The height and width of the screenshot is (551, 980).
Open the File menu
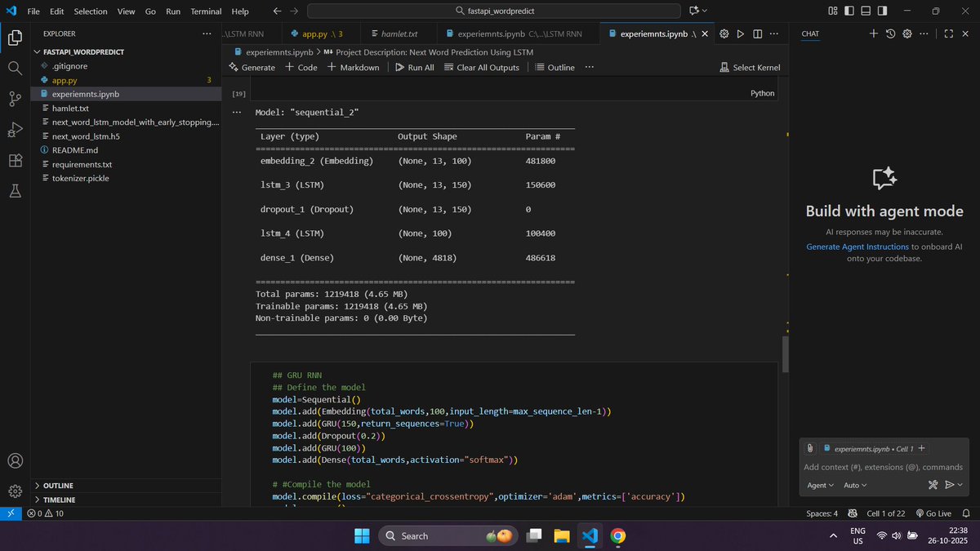(33, 11)
